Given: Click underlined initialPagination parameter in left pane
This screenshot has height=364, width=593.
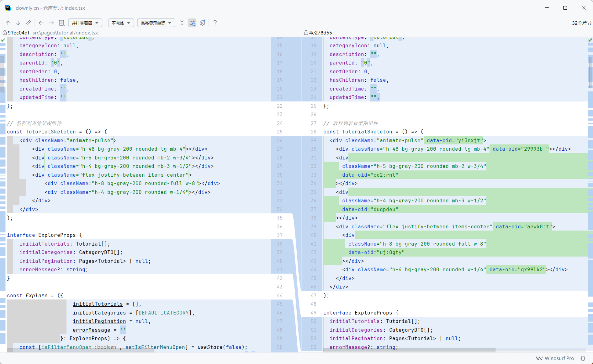Looking at the screenshot, I should tap(99, 321).
